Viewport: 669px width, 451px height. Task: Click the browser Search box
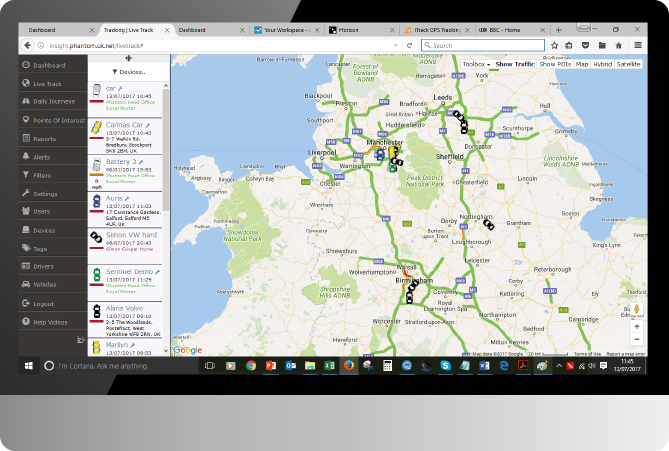pyautogui.click(x=483, y=45)
